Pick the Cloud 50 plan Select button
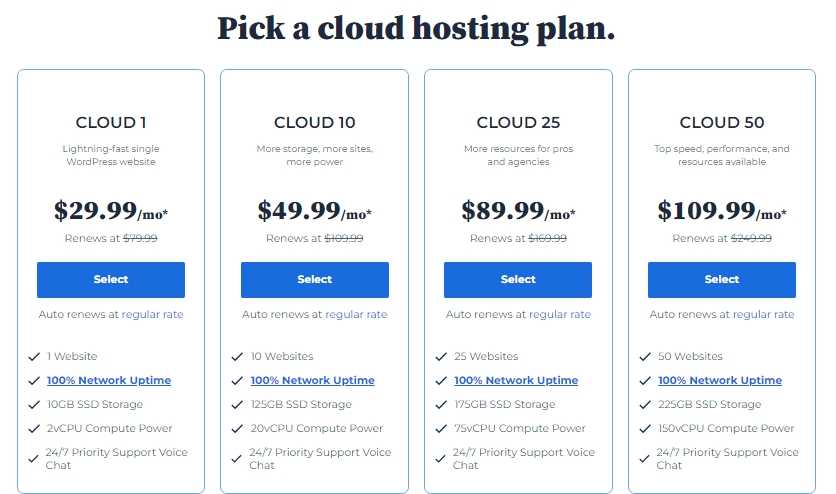Image resolution: width=836 pixels, height=494 pixels. point(722,280)
